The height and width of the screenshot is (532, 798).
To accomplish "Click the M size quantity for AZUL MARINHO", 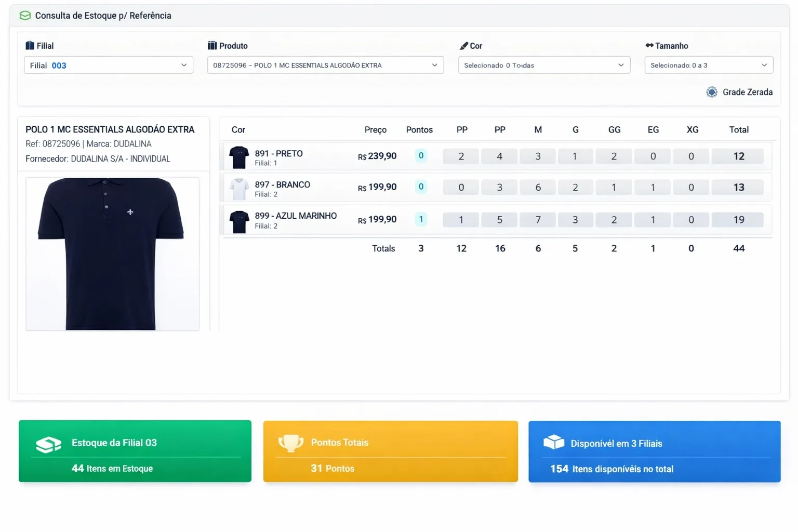I will (538, 220).
